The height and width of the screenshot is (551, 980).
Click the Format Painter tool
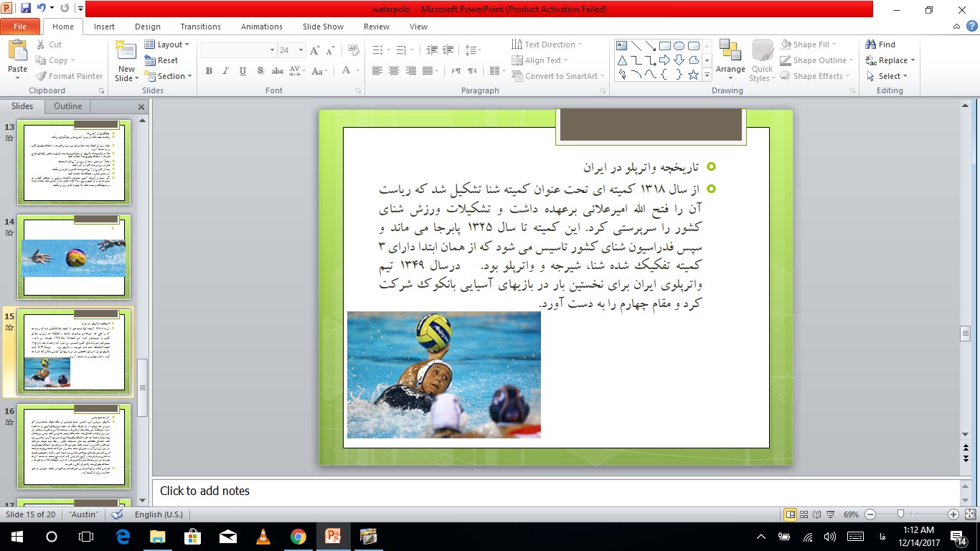pyautogui.click(x=69, y=76)
